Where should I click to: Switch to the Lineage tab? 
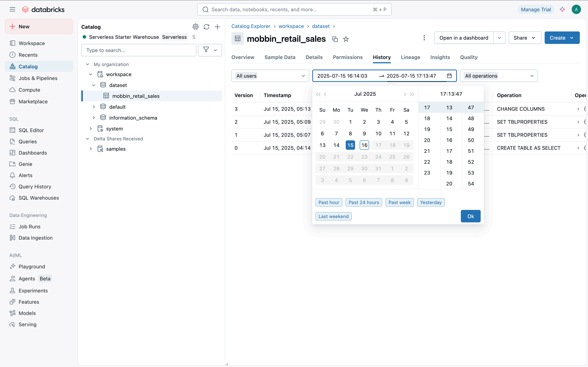point(410,57)
